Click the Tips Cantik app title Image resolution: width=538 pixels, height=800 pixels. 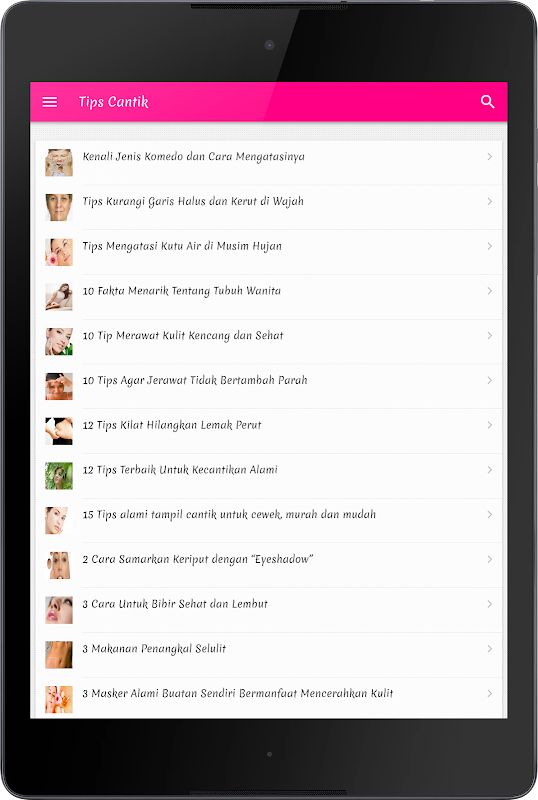[x=113, y=102]
